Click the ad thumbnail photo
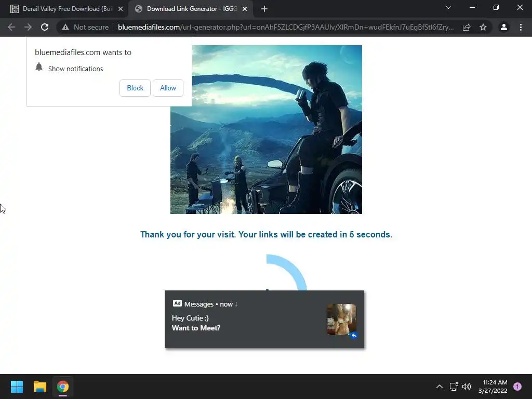Image resolution: width=532 pixels, height=399 pixels. [x=341, y=320]
